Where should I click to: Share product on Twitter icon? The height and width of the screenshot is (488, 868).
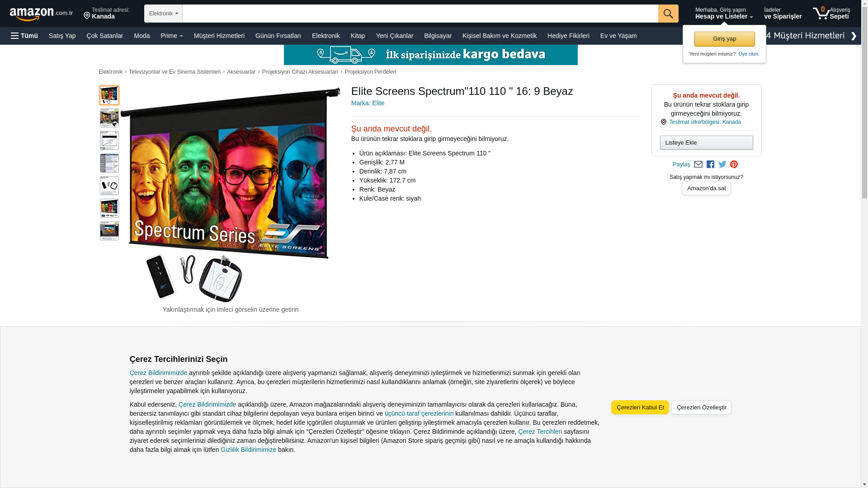pos(722,164)
